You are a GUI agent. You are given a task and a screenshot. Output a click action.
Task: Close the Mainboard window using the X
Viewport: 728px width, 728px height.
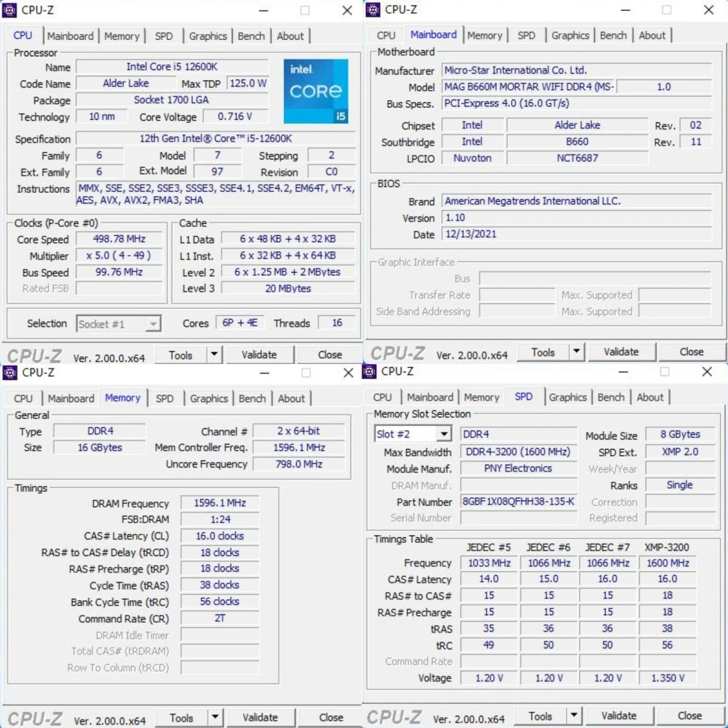(x=708, y=10)
